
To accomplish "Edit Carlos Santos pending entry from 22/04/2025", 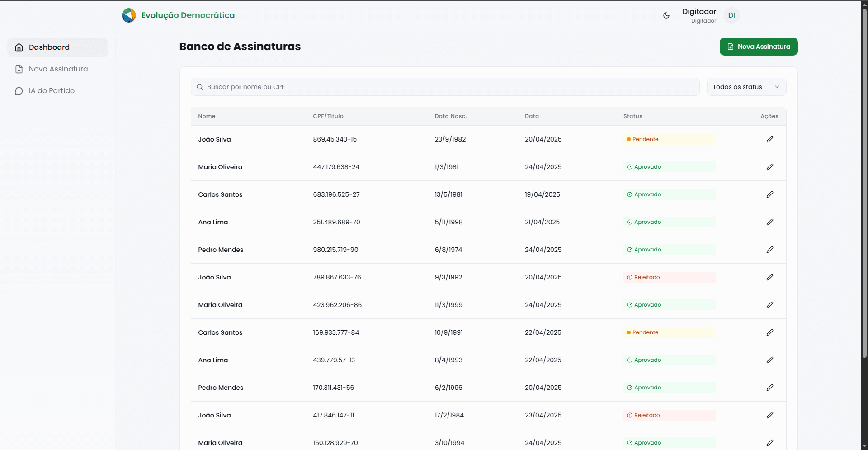I will point(769,332).
